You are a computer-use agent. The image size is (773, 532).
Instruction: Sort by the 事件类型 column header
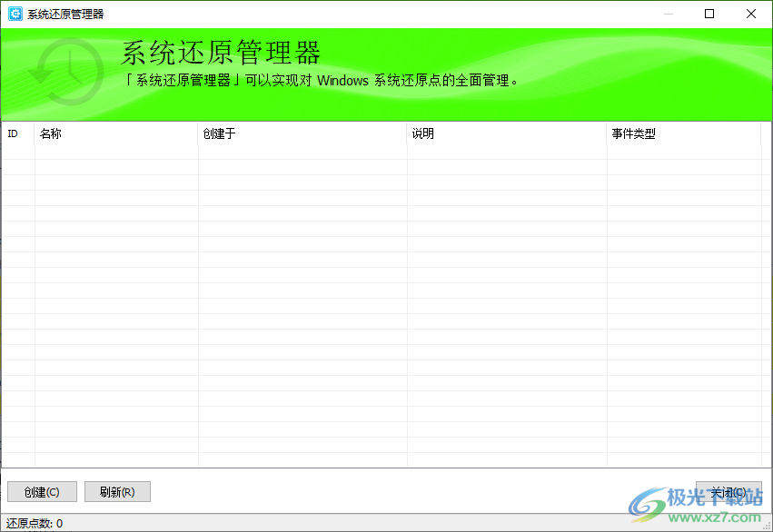click(684, 133)
